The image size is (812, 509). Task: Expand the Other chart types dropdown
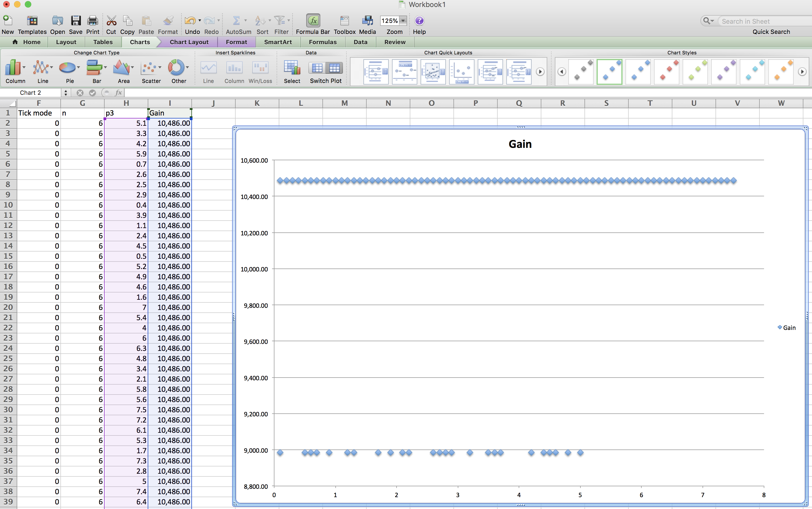coord(187,67)
